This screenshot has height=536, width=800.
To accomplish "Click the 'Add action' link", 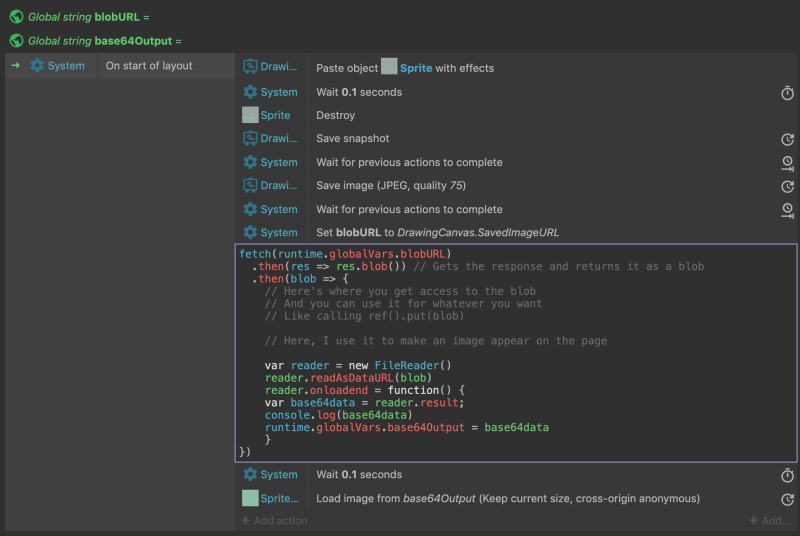I will 274,521.
